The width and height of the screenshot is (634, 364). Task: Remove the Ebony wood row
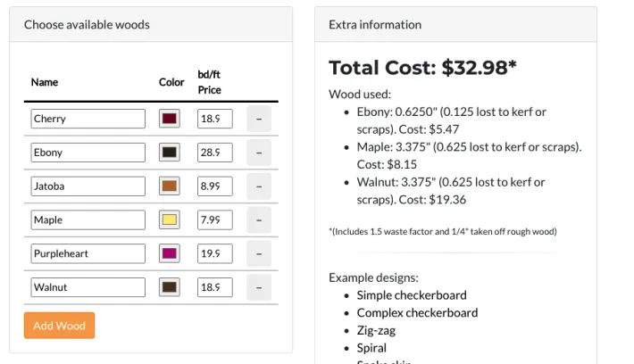click(x=259, y=153)
